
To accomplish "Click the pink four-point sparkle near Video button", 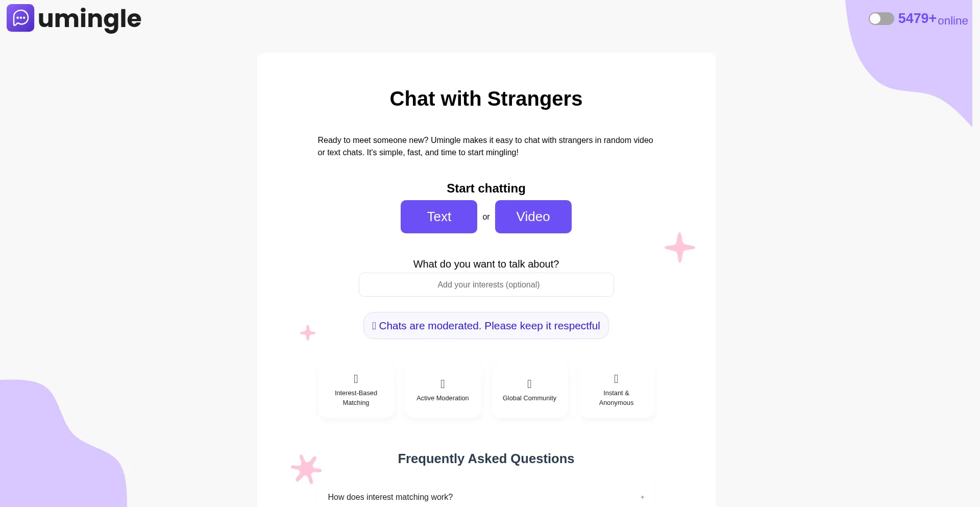I will click(x=679, y=248).
